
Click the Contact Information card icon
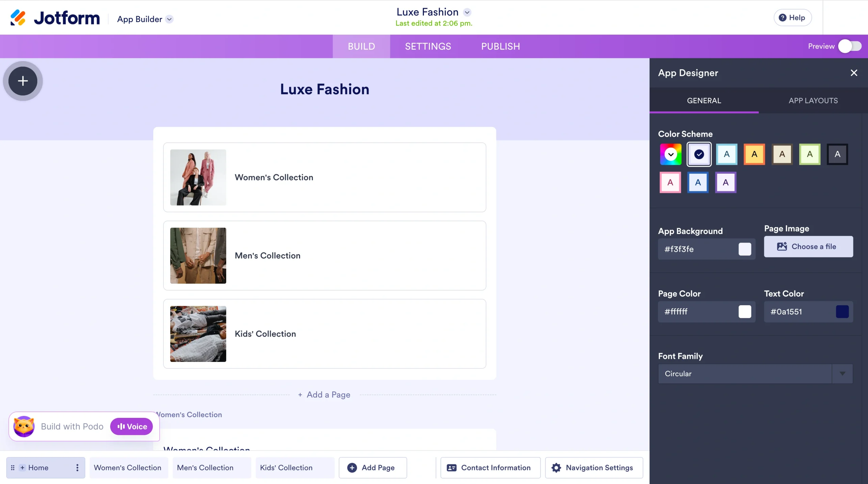pyautogui.click(x=451, y=468)
